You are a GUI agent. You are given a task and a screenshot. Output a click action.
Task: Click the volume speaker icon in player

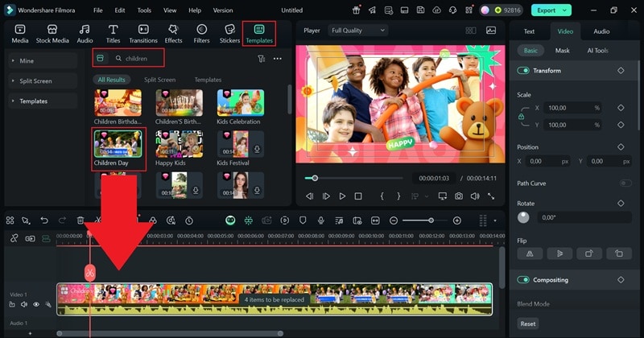[475, 196]
